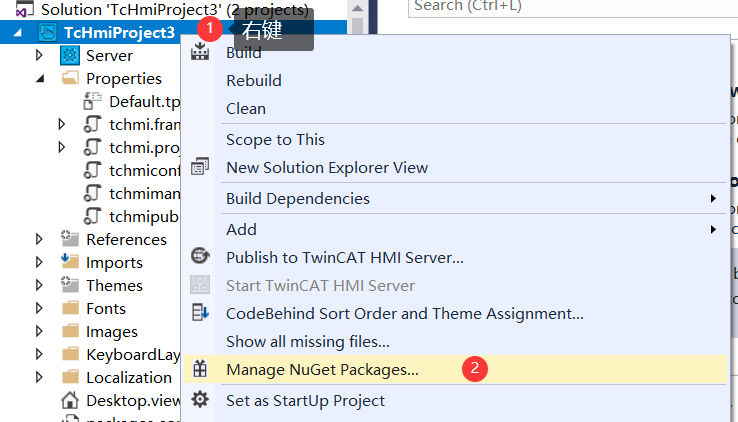Select the tchmiconf tree row label

coord(144,170)
